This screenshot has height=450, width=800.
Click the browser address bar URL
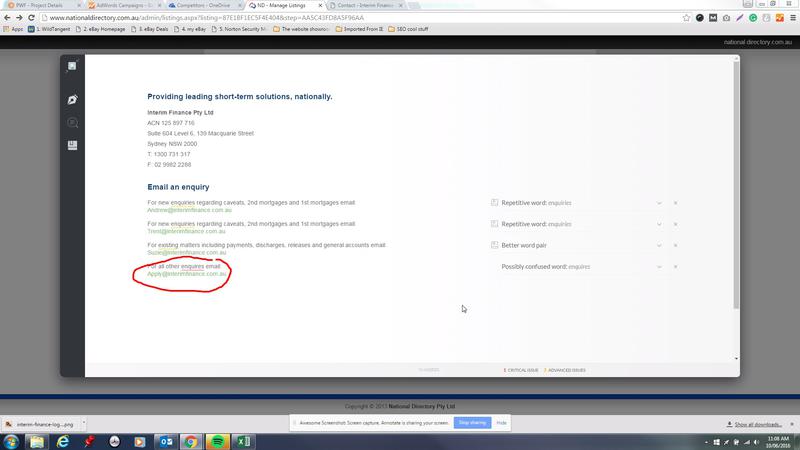coord(207,18)
